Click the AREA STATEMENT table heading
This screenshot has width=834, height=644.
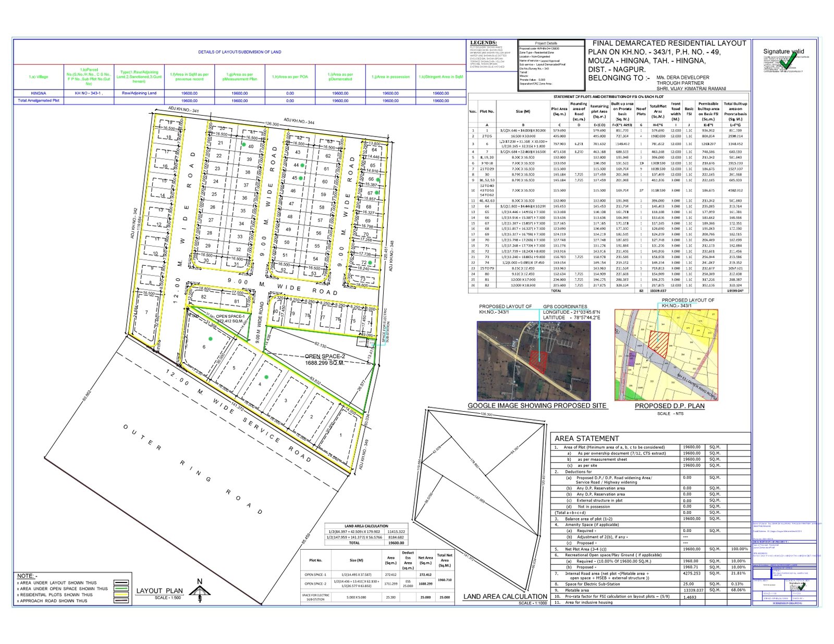coord(586,438)
